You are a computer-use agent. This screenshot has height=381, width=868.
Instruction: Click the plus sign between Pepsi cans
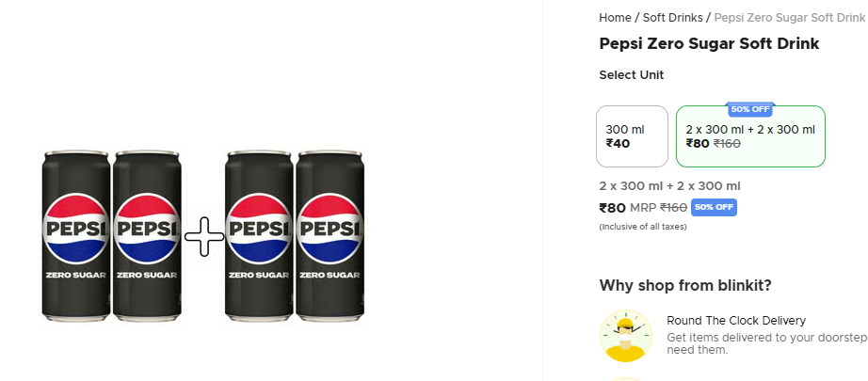(203, 237)
